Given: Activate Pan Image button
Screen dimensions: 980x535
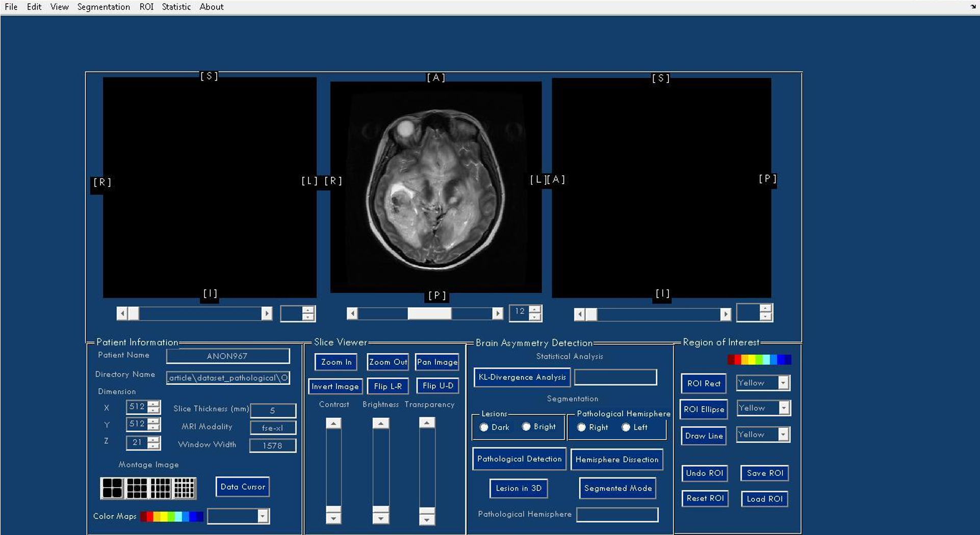Looking at the screenshot, I should point(437,362).
